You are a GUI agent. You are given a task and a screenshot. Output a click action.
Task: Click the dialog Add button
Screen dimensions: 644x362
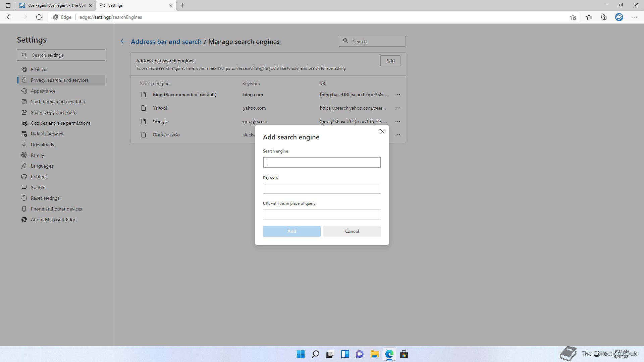click(291, 231)
